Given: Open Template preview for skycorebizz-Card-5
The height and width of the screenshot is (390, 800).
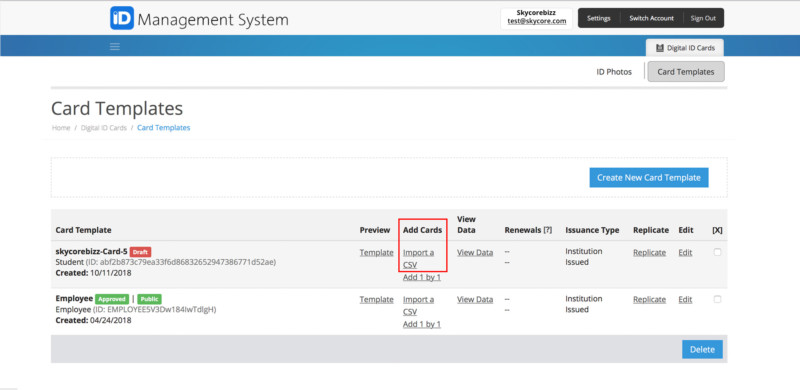Looking at the screenshot, I should point(377,252).
